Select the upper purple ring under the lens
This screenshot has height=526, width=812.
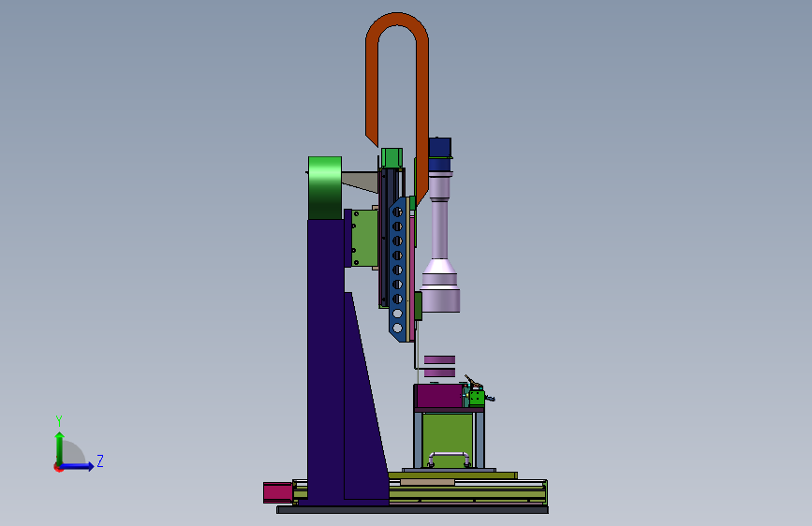point(439,359)
